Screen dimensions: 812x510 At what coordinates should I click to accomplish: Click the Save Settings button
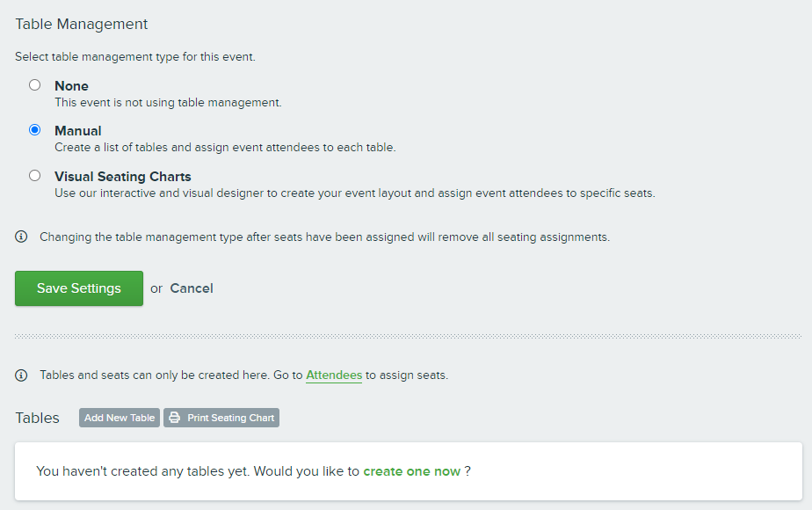(x=79, y=288)
